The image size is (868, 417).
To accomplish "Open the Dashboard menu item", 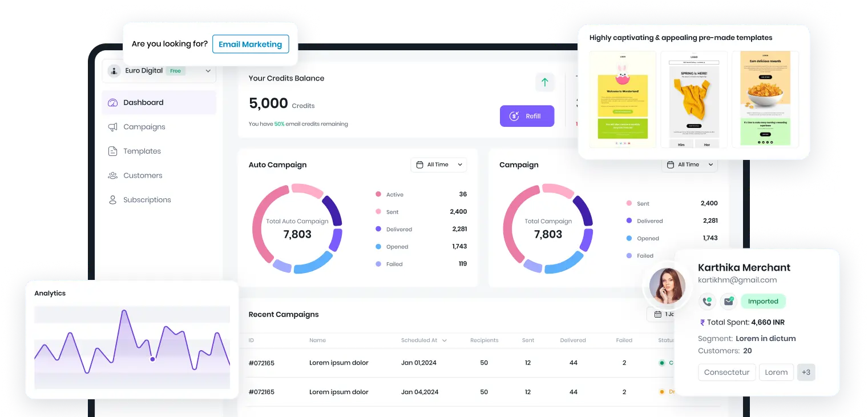I will pyautogui.click(x=159, y=103).
